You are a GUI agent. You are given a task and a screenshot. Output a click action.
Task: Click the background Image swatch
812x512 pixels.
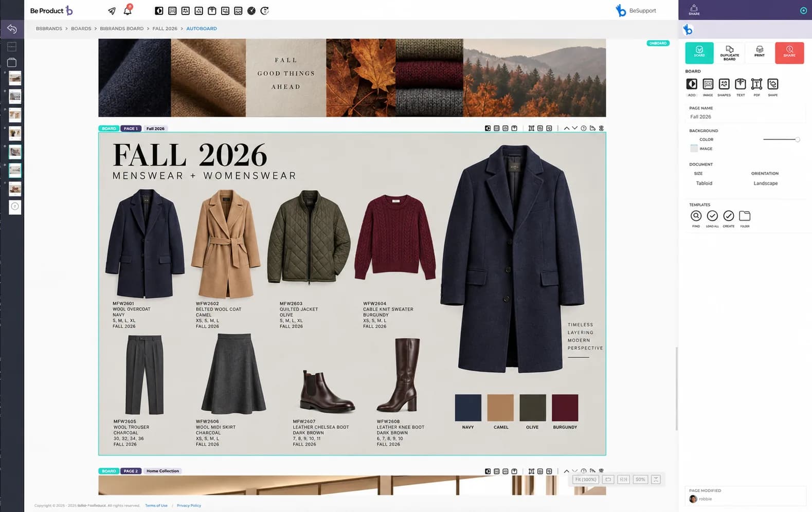coord(694,149)
